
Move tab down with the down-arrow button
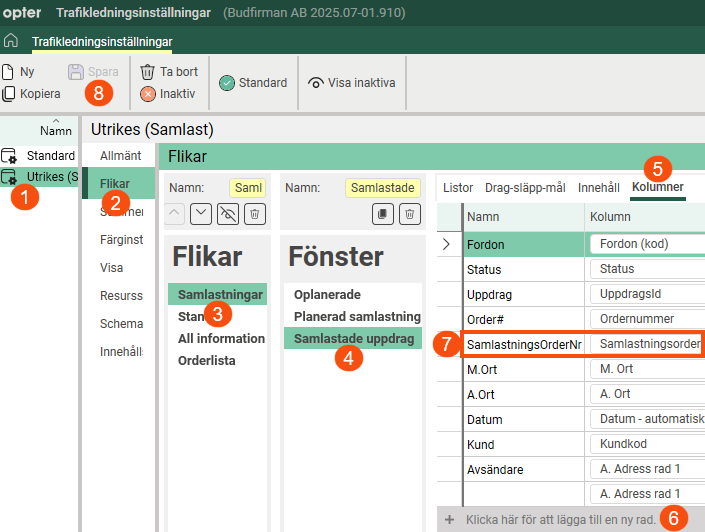coord(201,213)
